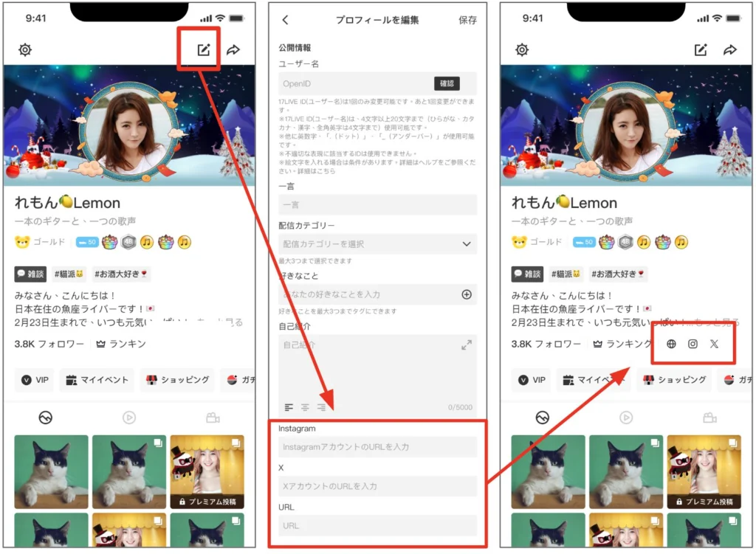Tap 3.8K フォロワー in right phone
This screenshot has height=554, width=756.
pyautogui.click(x=546, y=344)
